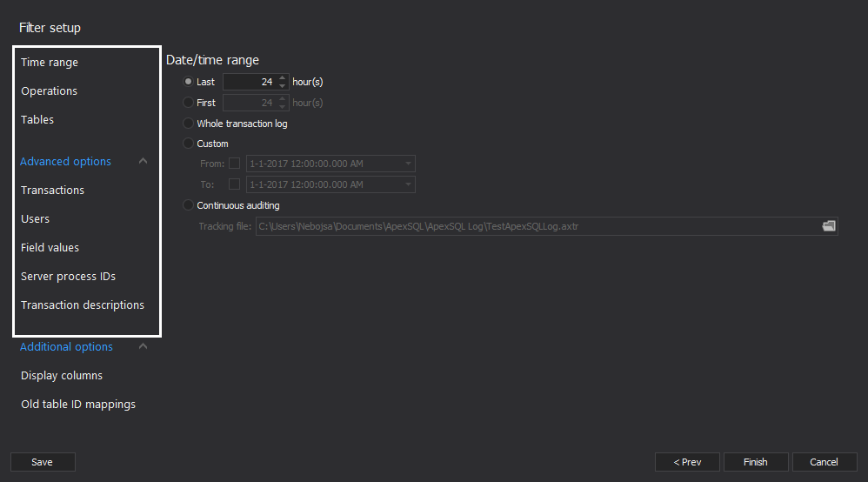Select the Last hours radio button

tap(188, 82)
